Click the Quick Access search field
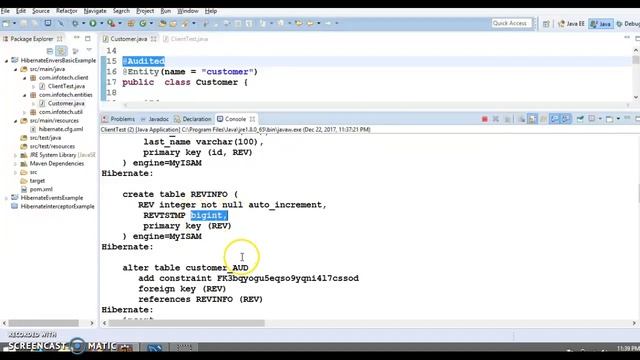The height and width of the screenshot is (360, 640). 512,23
